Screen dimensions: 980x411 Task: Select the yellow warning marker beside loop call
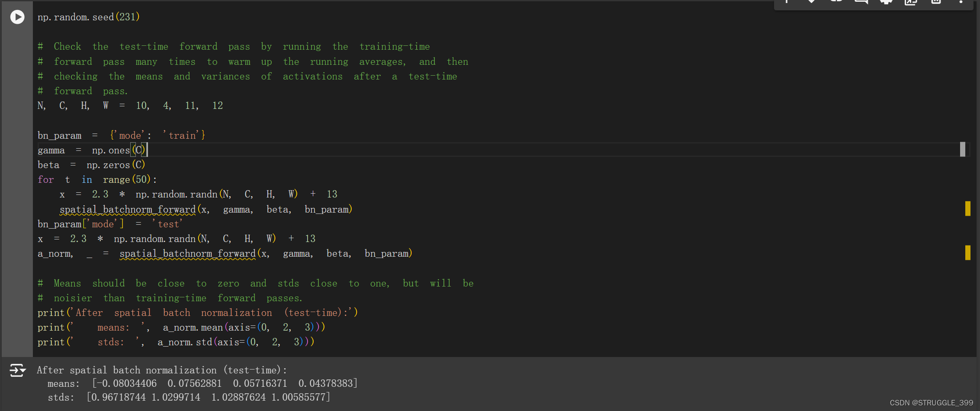click(x=967, y=208)
